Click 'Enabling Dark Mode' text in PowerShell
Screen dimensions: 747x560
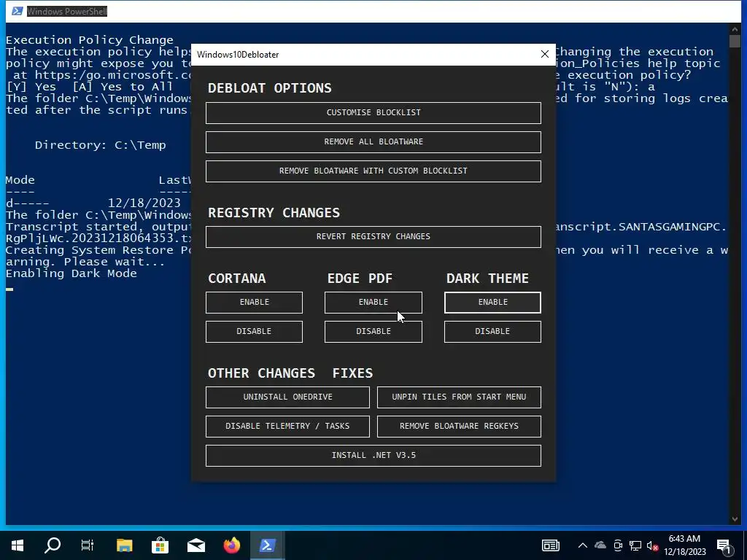71,273
